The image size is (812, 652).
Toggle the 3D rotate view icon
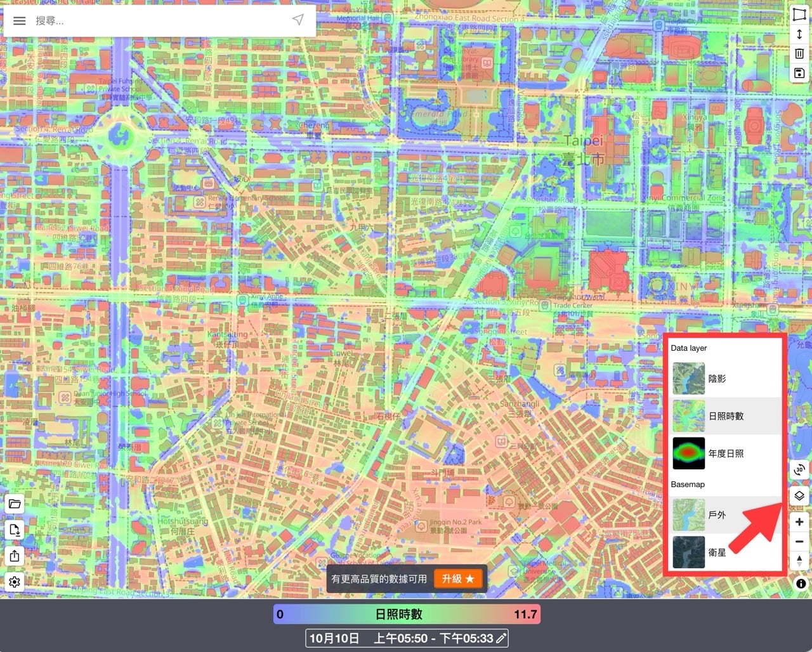pyautogui.click(x=799, y=469)
